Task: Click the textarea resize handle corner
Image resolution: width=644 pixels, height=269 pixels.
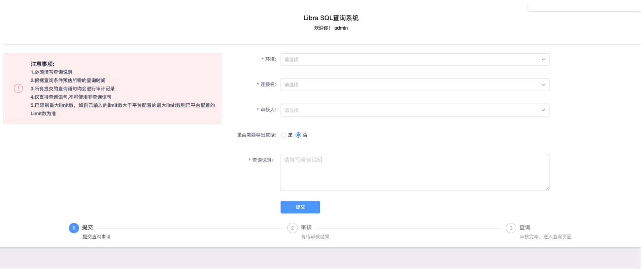Action: coord(547,189)
